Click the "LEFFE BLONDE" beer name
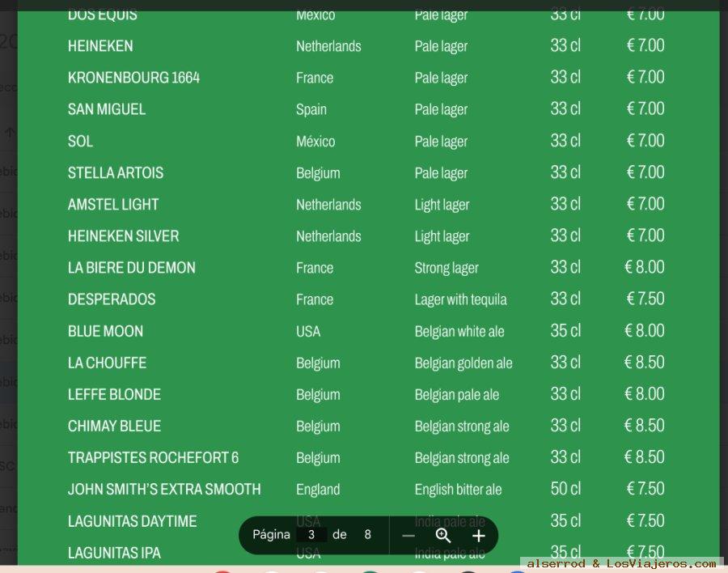The height and width of the screenshot is (573, 728). [114, 395]
